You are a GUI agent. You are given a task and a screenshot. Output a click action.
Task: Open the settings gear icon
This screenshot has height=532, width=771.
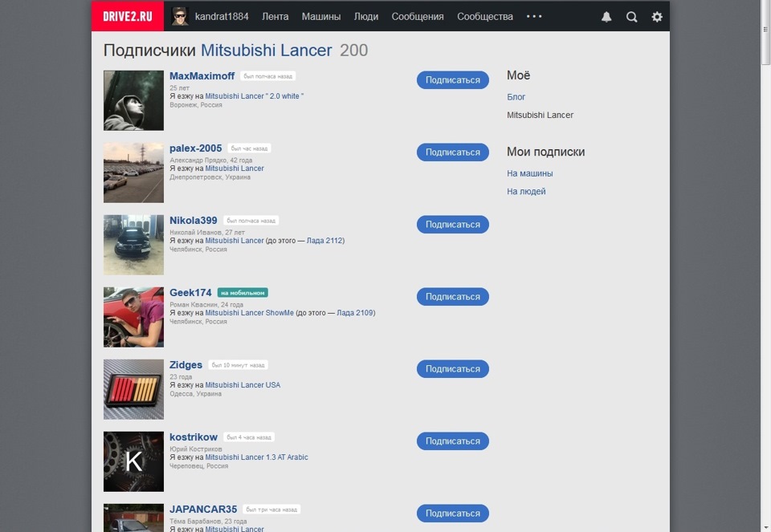(x=657, y=17)
